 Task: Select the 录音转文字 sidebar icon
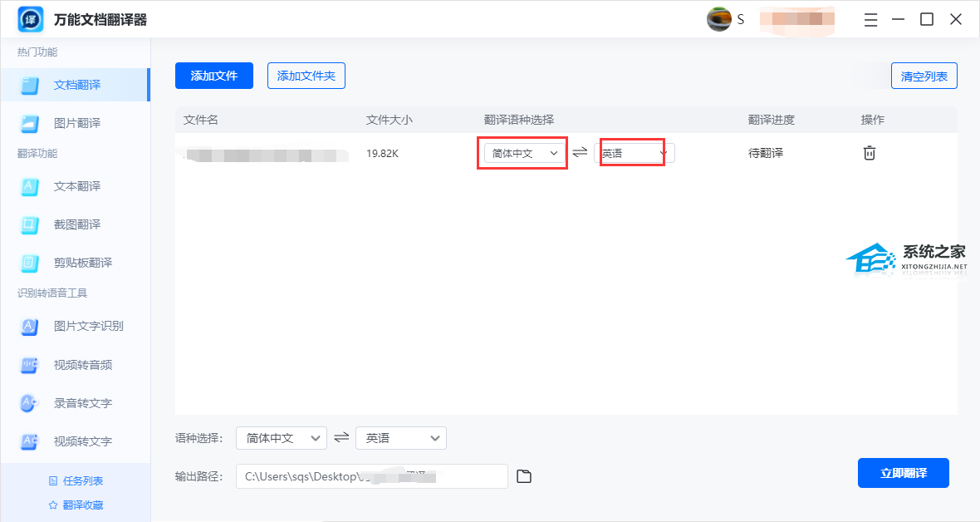click(x=29, y=403)
